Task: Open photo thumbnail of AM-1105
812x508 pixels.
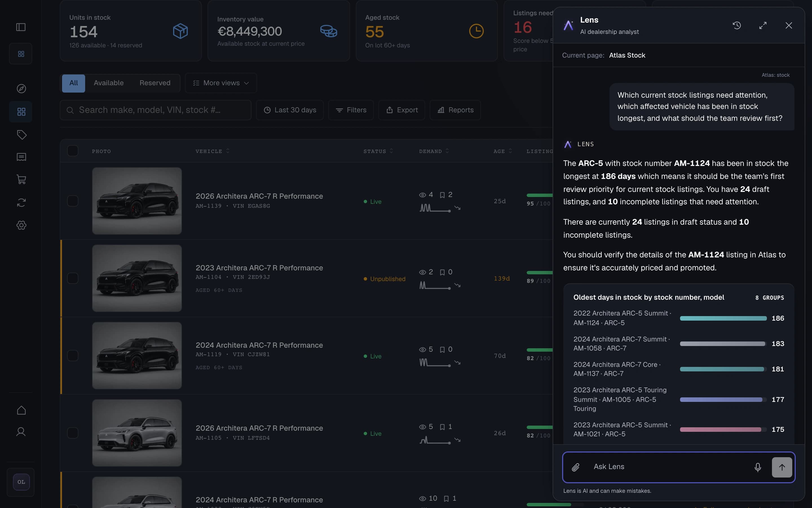Action: click(x=137, y=433)
